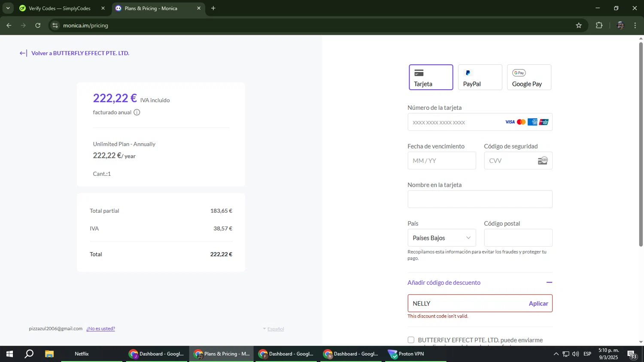Click the Visa card logo
The width and height of the screenshot is (644, 362).
pyautogui.click(x=510, y=122)
